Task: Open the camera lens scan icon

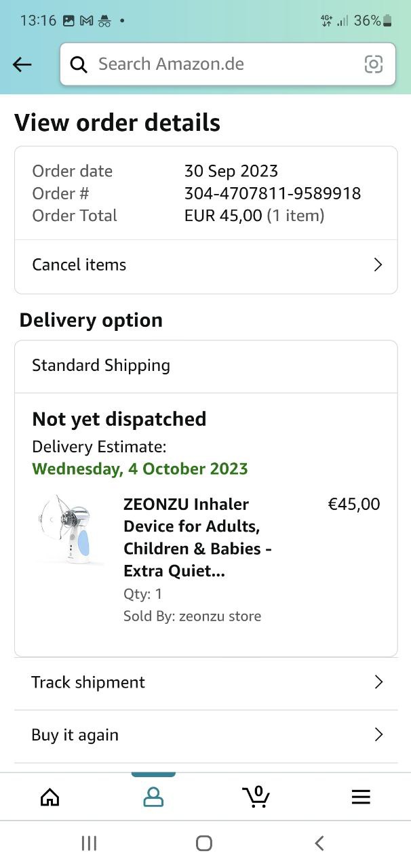Action: 374,64
